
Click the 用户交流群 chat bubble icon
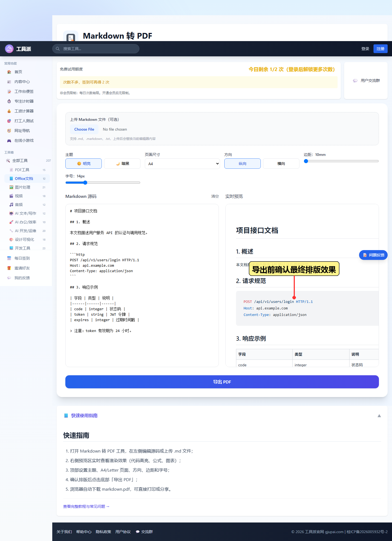355,81
